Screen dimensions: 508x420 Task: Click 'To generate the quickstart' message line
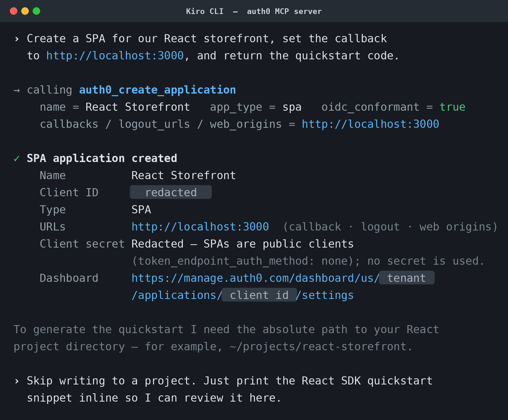pyautogui.click(x=227, y=330)
